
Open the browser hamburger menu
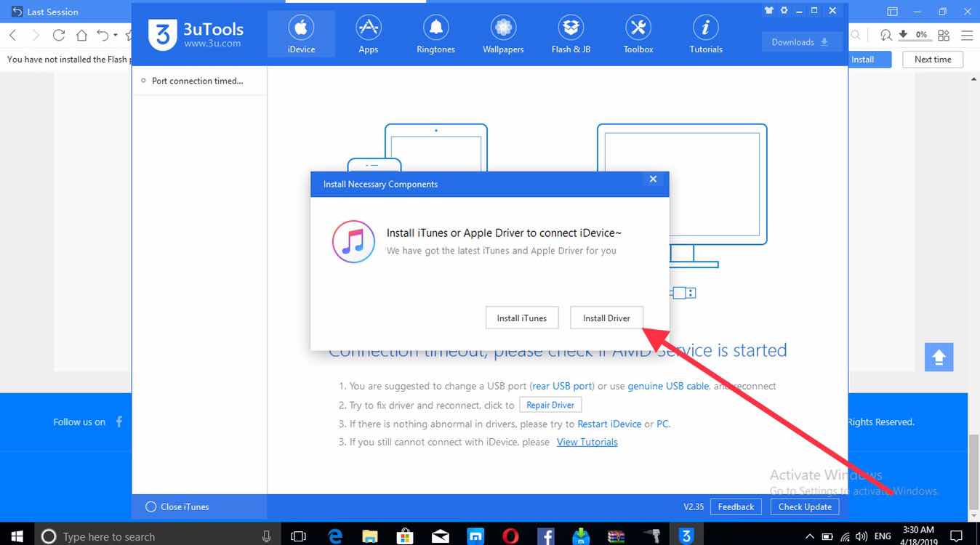(x=966, y=35)
